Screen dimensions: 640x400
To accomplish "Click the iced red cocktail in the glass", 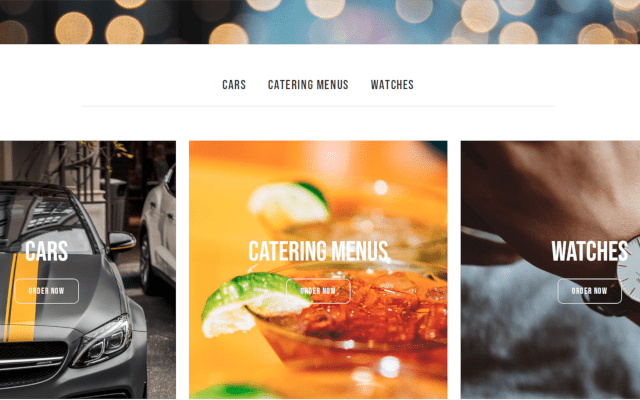I will point(367,310).
